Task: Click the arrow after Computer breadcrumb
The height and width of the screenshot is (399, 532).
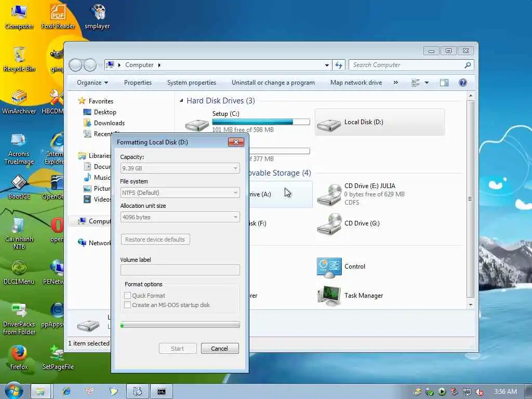Action: tap(159, 65)
